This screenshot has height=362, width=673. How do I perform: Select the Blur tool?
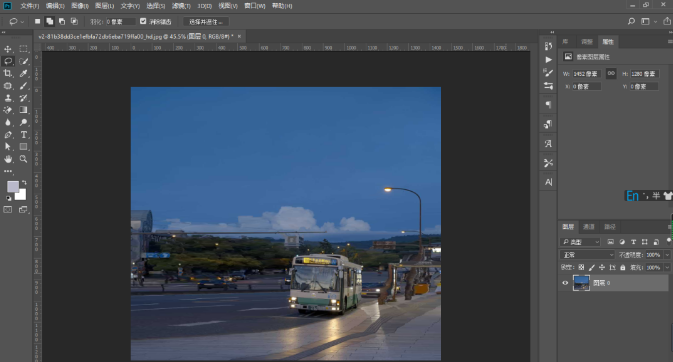click(8, 122)
